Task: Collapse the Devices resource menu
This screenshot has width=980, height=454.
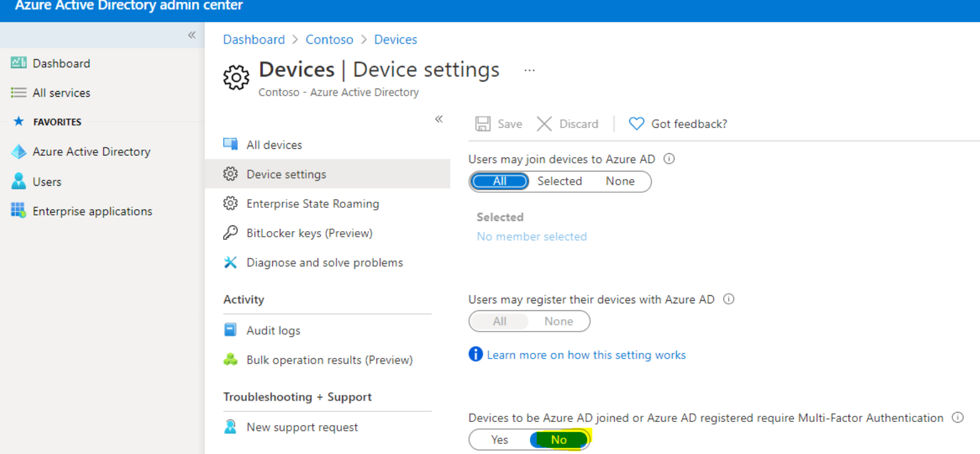Action: click(x=439, y=119)
